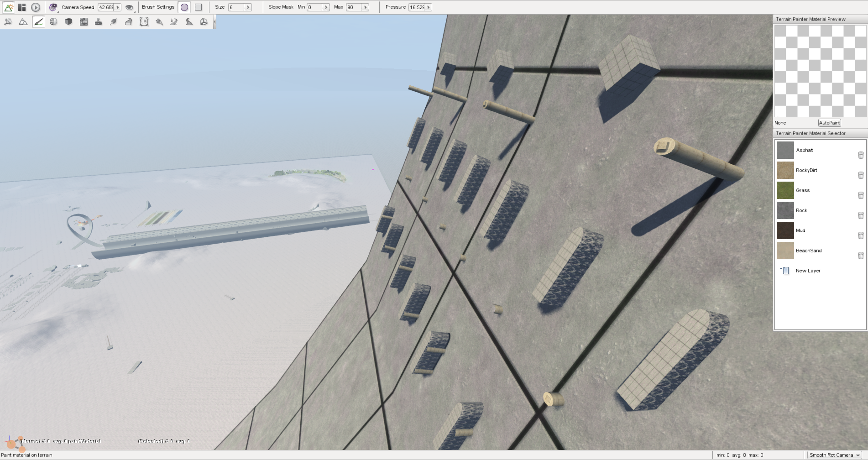Click the AutoPaint button
Image resolution: width=868 pixels, height=460 pixels.
click(x=829, y=123)
